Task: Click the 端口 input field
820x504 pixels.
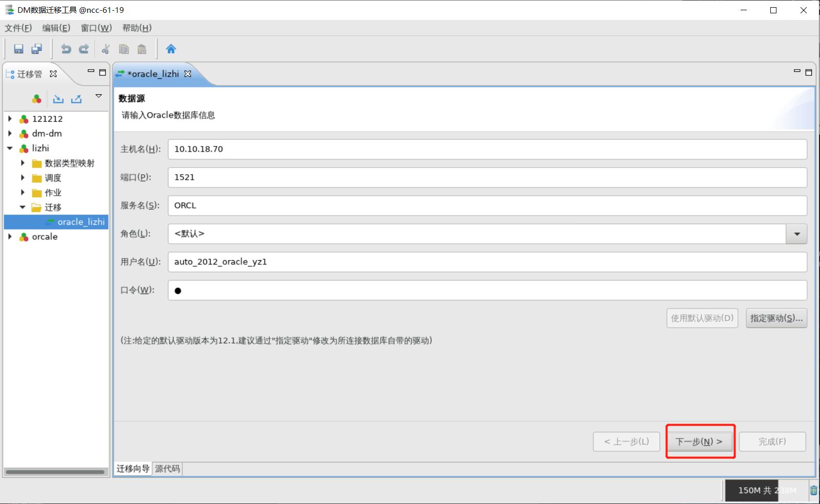Action: coord(488,177)
